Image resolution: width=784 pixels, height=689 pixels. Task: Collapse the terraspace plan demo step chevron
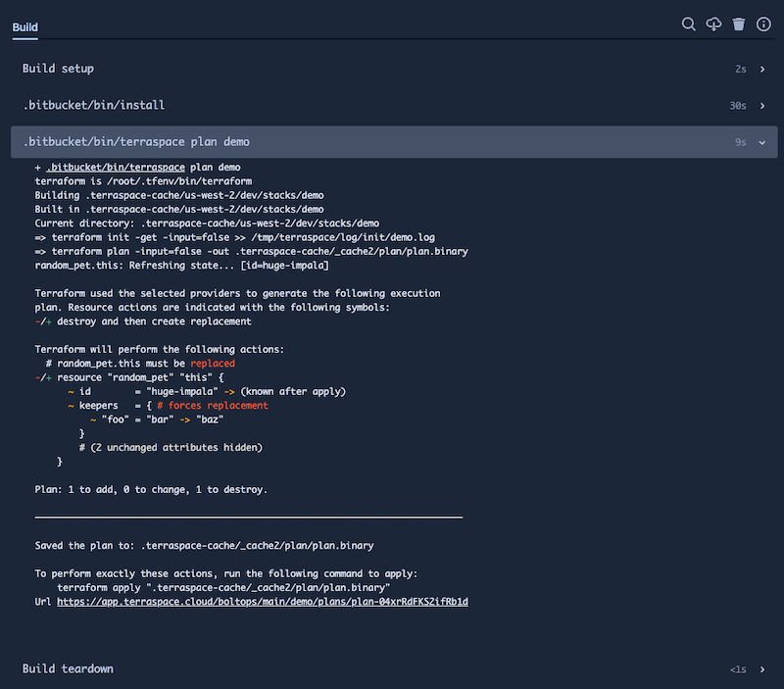click(x=762, y=142)
